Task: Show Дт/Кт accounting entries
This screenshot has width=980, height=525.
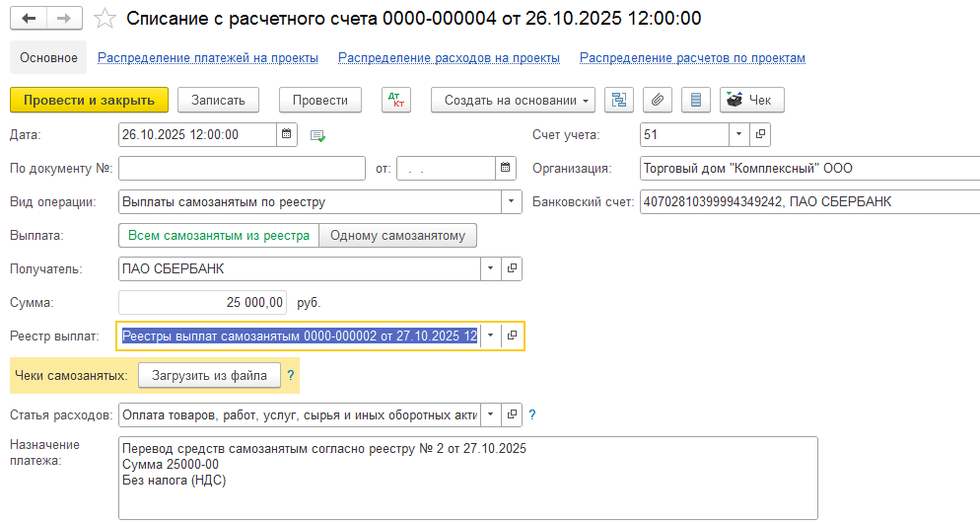Action: 397,100
